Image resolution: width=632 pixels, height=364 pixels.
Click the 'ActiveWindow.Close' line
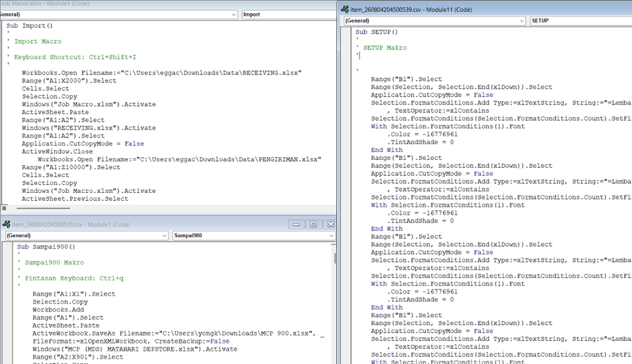tap(57, 151)
